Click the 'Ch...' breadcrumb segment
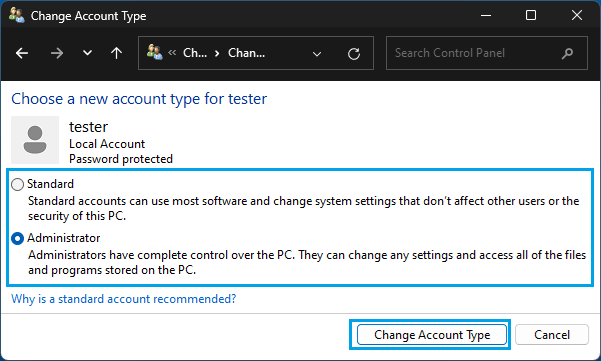The width and height of the screenshot is (601, 361). [195, 53]
